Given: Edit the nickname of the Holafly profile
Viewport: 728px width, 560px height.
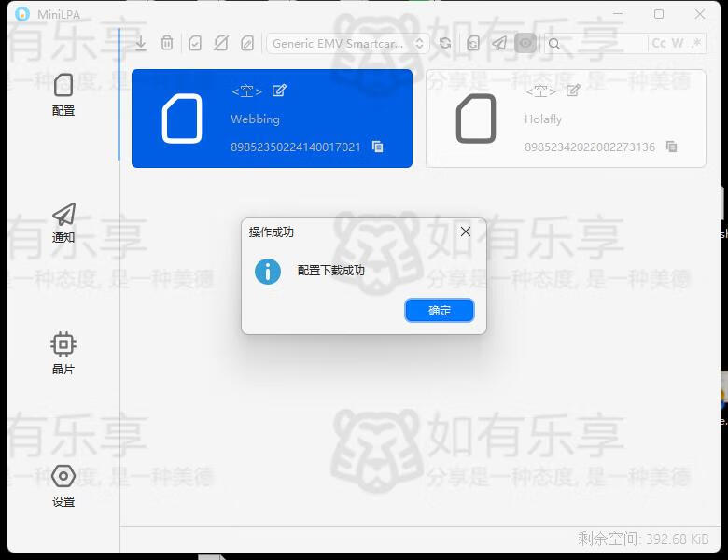Looking at the screenshot, I should tap(573, 91).
